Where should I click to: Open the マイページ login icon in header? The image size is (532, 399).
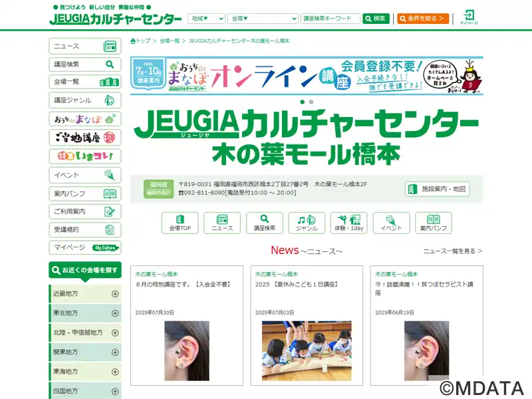click(x=469, y=17)
